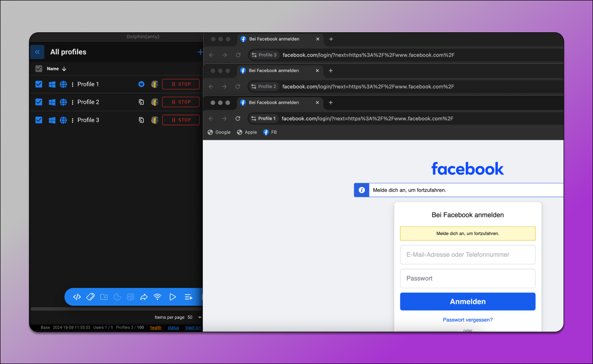593x364 pixels.
Task: Open the FB bookmark
Action: coord(270,132)
